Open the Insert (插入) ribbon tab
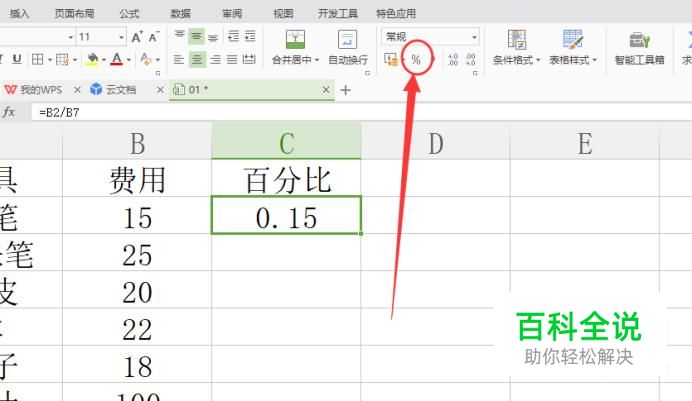The width and height of the screenshot is (692, 401). [19, 14]
